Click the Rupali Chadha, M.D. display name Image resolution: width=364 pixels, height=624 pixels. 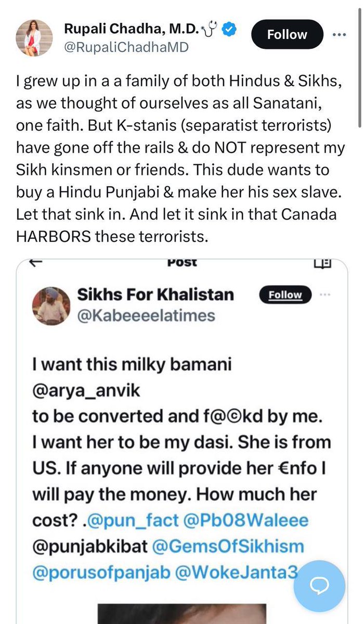[x=132, y=30]
